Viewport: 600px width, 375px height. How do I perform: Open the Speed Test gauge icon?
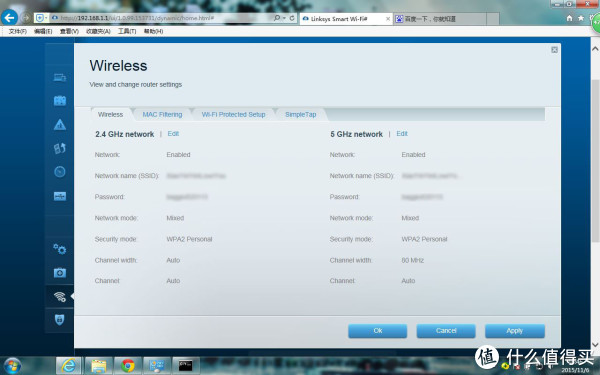click(60, 172)
